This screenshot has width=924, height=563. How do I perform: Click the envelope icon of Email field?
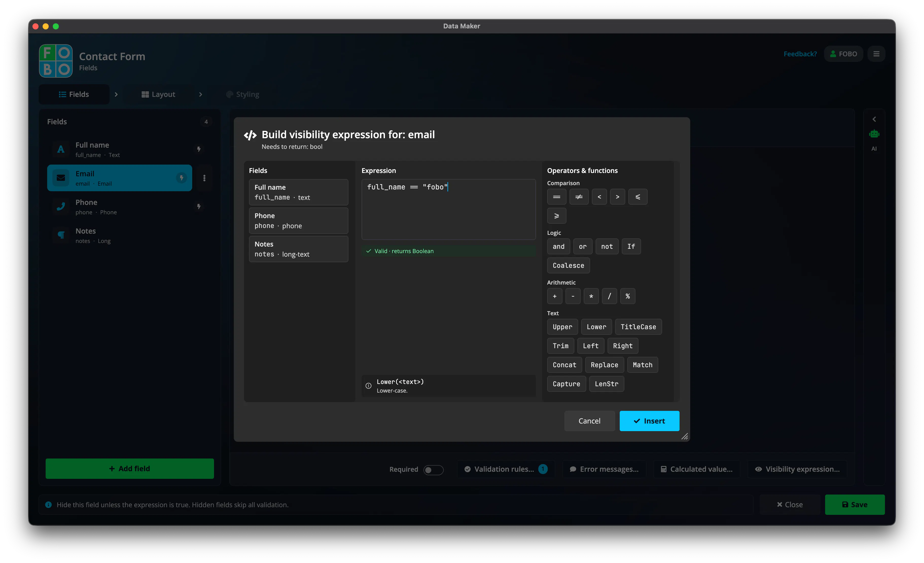(61, 178)
